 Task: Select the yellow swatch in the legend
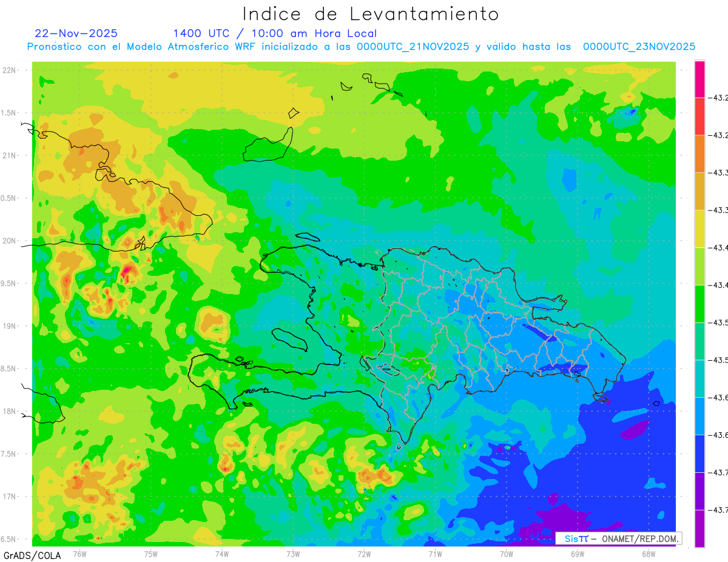(699, 229)
